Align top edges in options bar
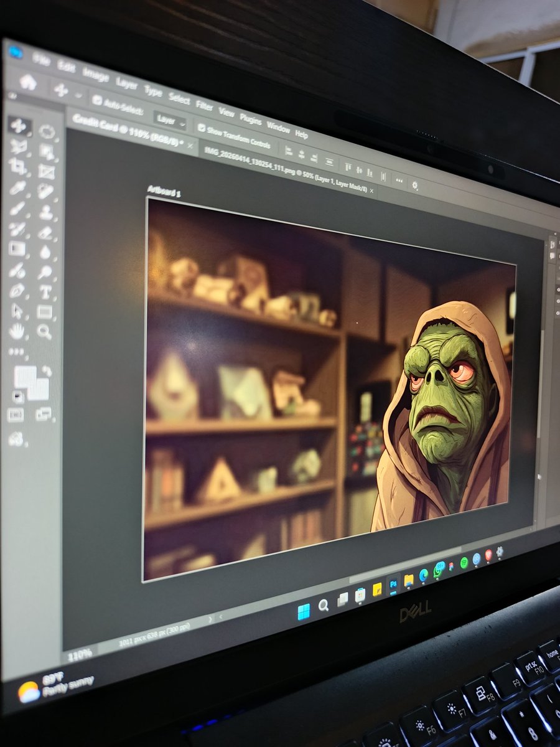Screen dimensions: 560x747 click(348, 167)
